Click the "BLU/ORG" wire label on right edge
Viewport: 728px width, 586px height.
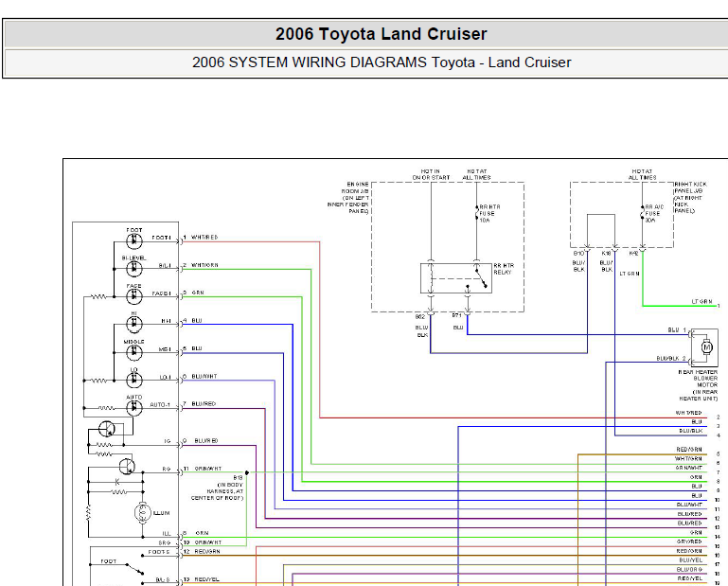[x=689, y=570]
